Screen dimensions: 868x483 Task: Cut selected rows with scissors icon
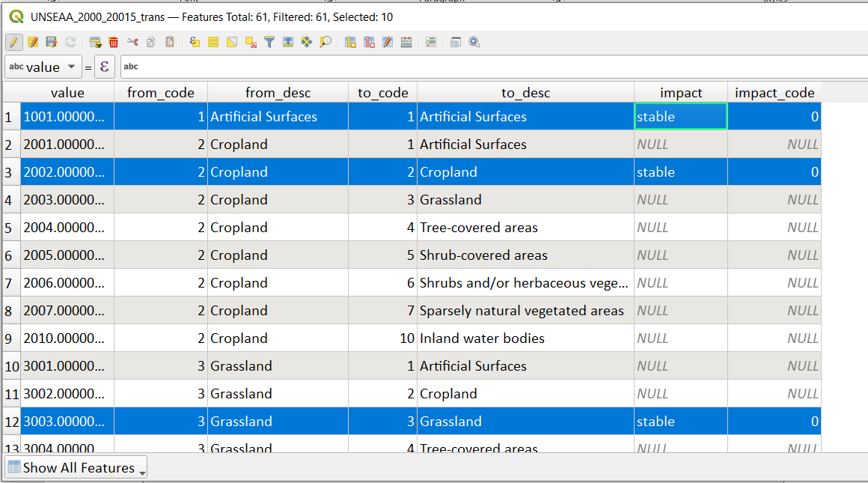(x=132, y=42)
